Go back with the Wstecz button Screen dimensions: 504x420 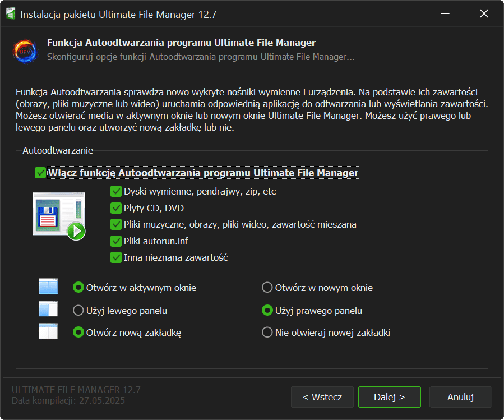[x=322, y=397]
